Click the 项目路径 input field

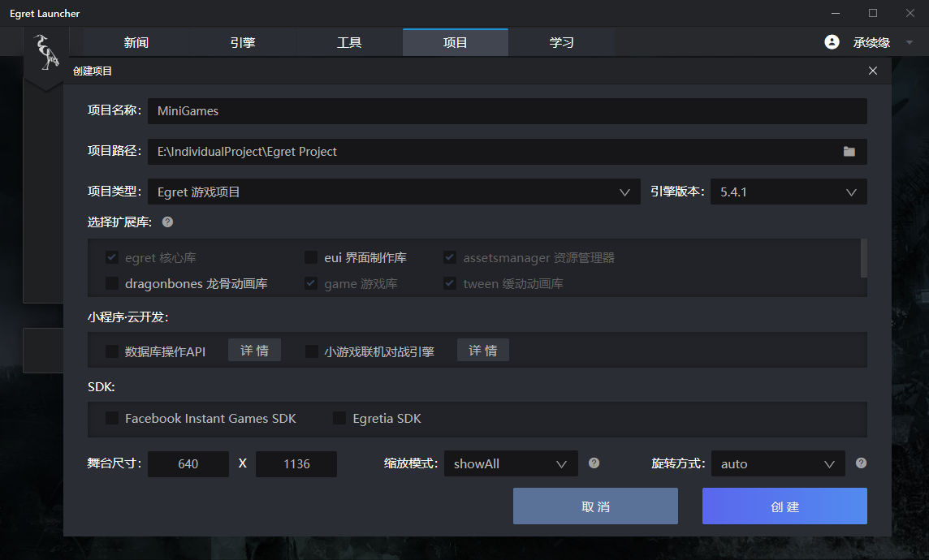(508, 152)
